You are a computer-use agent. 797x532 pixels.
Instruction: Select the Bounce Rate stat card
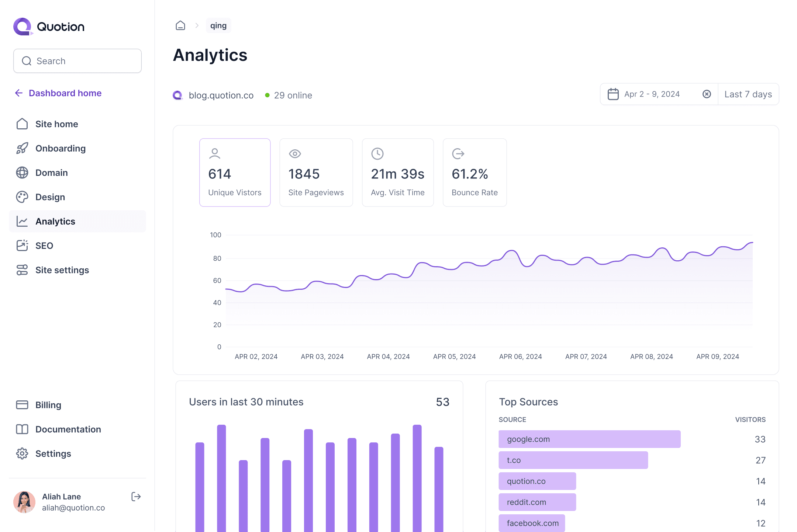tap(475, 173)
